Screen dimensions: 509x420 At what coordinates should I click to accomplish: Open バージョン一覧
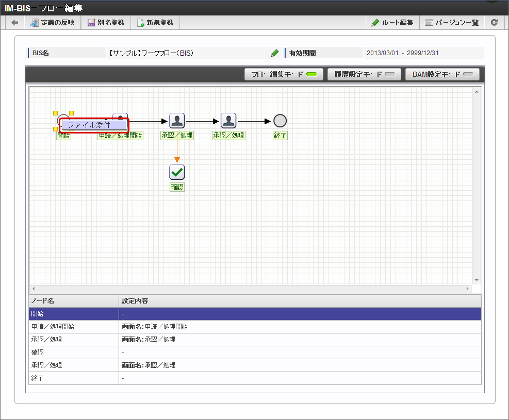[452, 23]
